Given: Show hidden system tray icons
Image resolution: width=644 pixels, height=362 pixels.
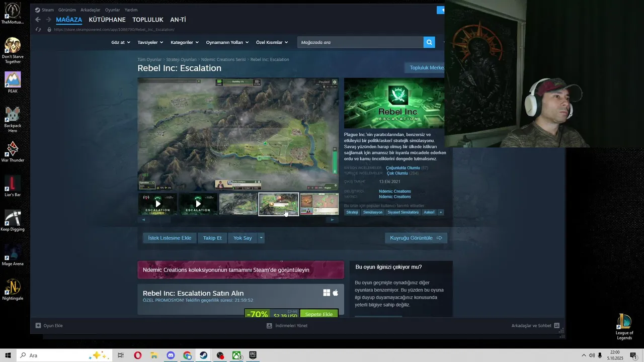Looking at the screenshot, I should point(584,355).
